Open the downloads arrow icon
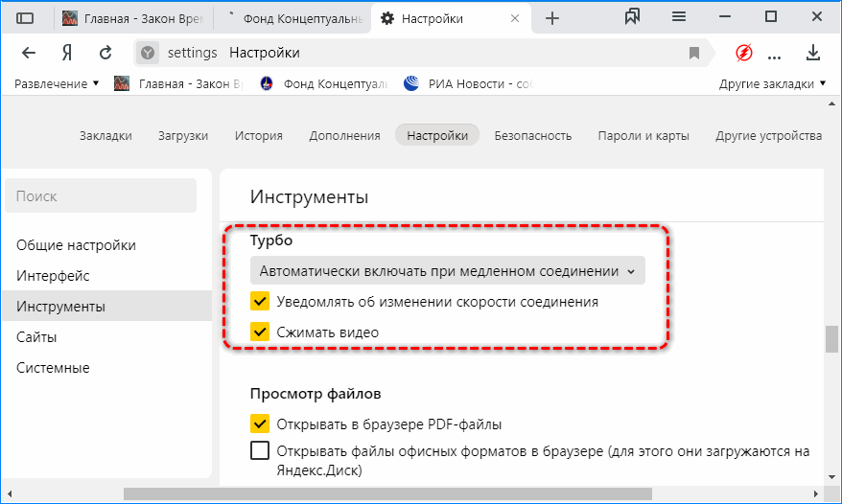 pos(813,53)
